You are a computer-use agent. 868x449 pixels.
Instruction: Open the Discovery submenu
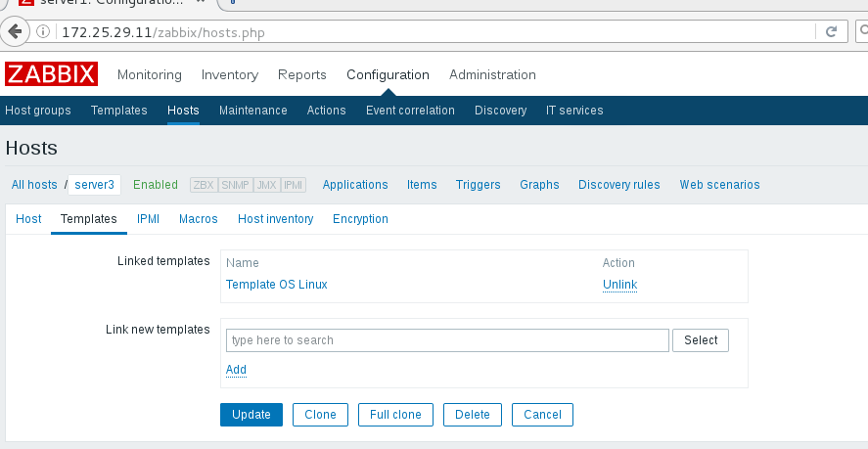click(500, 111)
